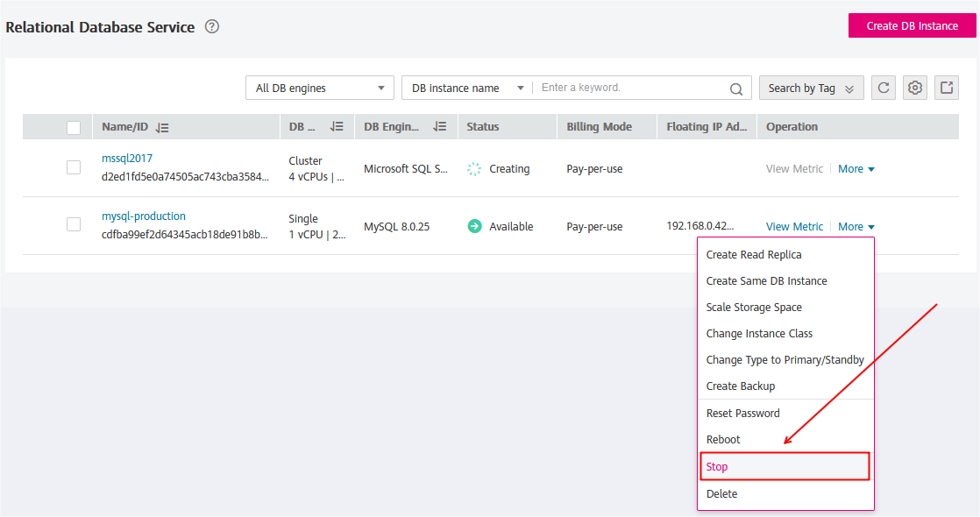
Task: Click the refresh icon to reload instances
Action: pyautogui.click(x=883, y=88)
